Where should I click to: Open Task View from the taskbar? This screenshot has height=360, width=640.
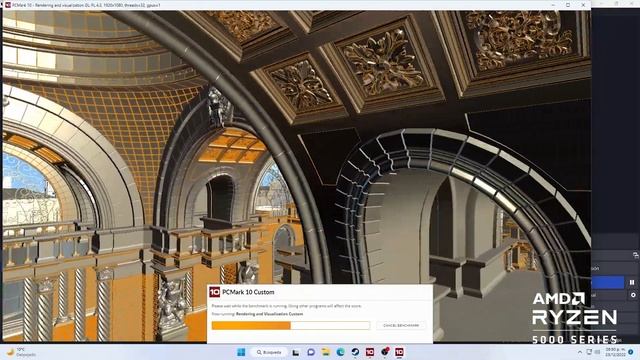pyautogui.click(x=296, y=352)
